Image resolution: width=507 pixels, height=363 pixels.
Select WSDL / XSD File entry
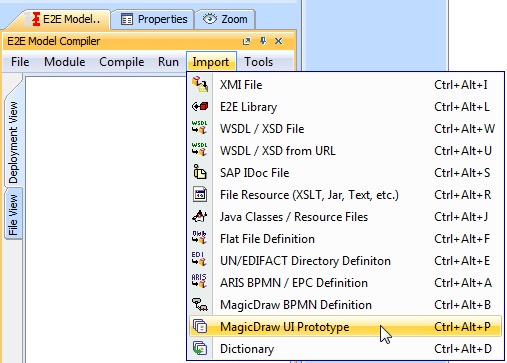345,129
